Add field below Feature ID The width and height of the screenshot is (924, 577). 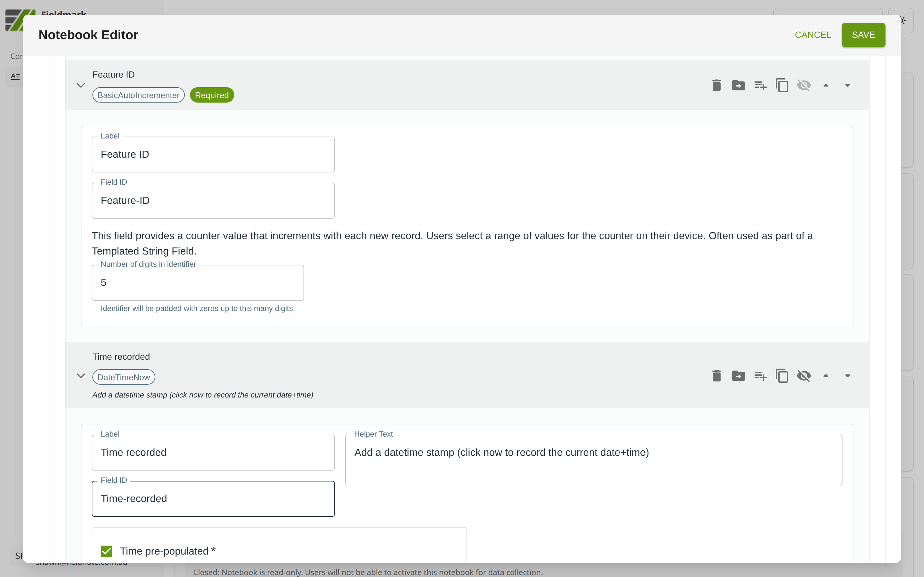click(760, 86)
